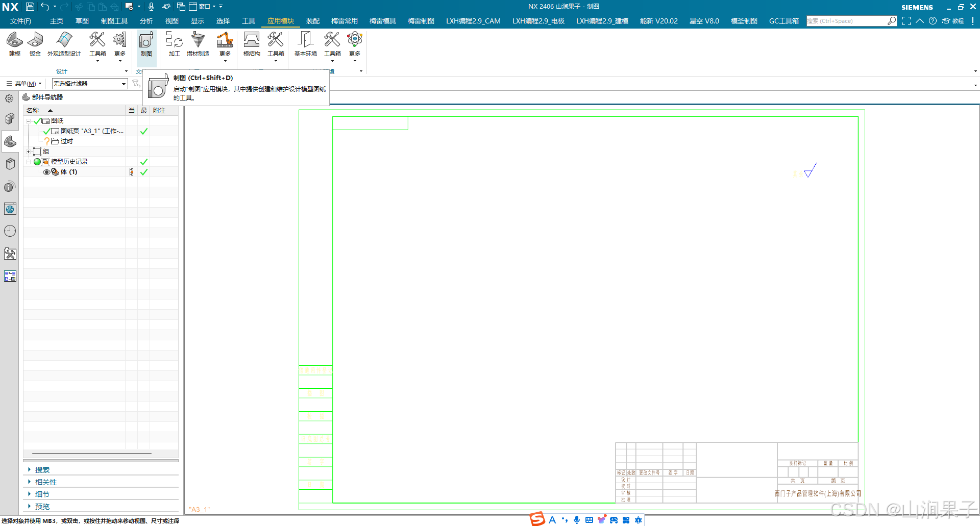980x526 pixels.
Task: Open the 基本环境 gateway module
Action: click(306, 44)
